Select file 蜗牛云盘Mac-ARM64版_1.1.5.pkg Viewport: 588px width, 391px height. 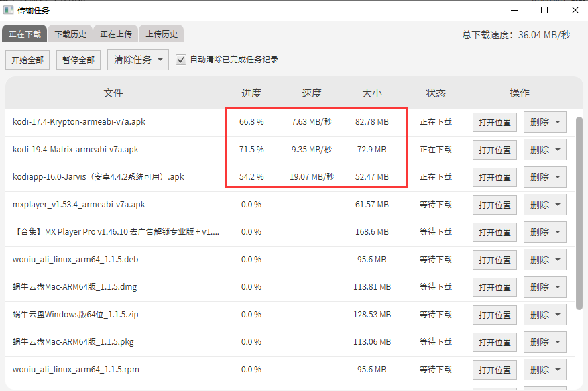[73, 342]
